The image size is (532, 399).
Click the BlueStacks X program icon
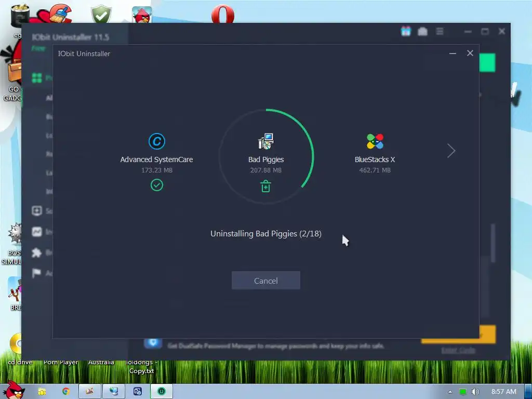pos(375,141)
